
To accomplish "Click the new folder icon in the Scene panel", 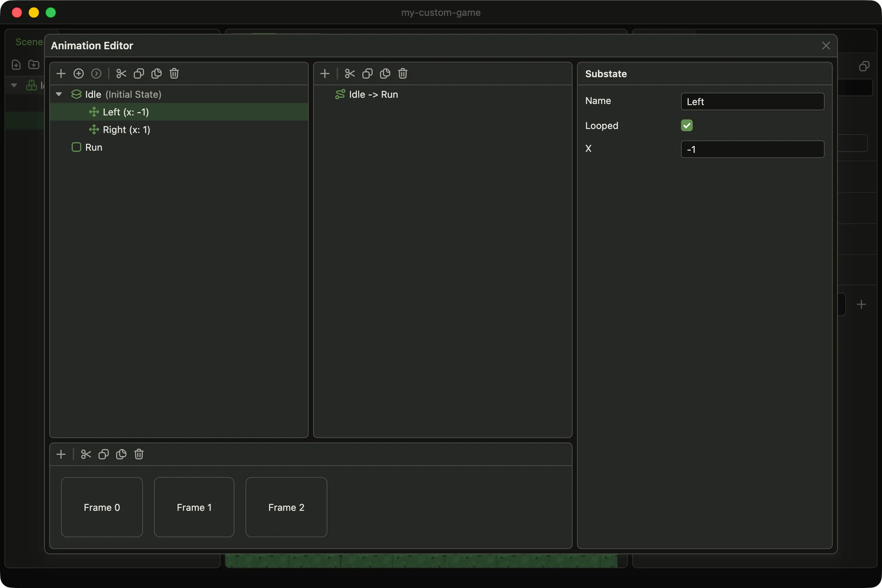I will (34, 65).
